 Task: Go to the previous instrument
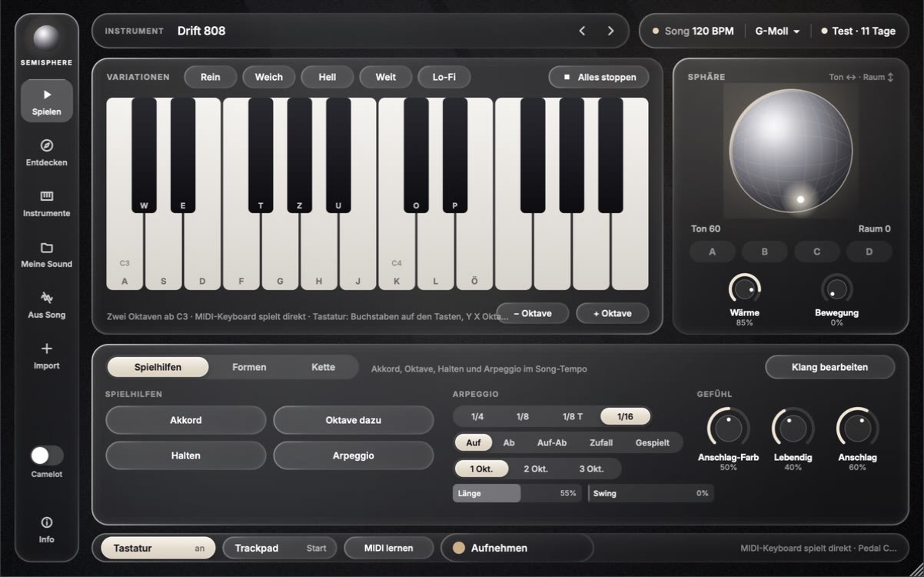tap(582, 31)
